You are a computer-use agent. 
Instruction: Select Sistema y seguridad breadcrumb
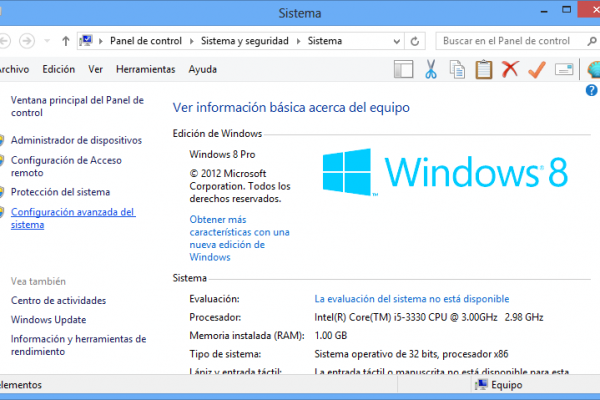(x=245, y=41)
